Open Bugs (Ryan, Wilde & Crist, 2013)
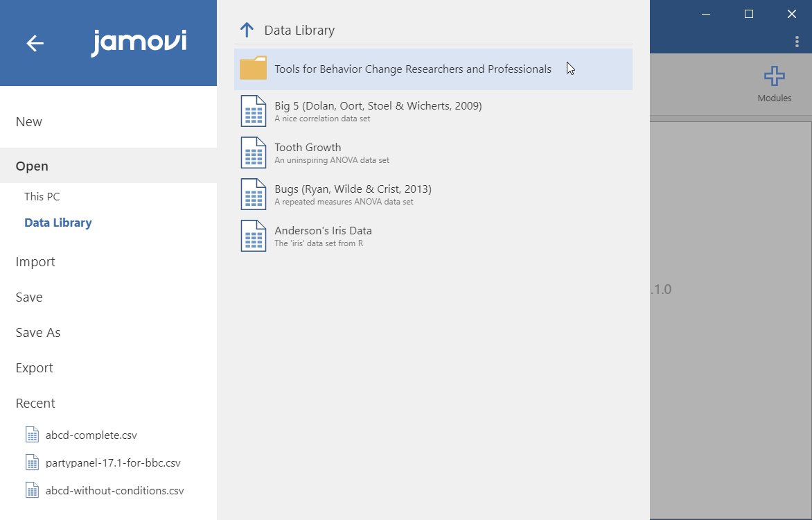This screenshot has height=520, width=812. 433,194
